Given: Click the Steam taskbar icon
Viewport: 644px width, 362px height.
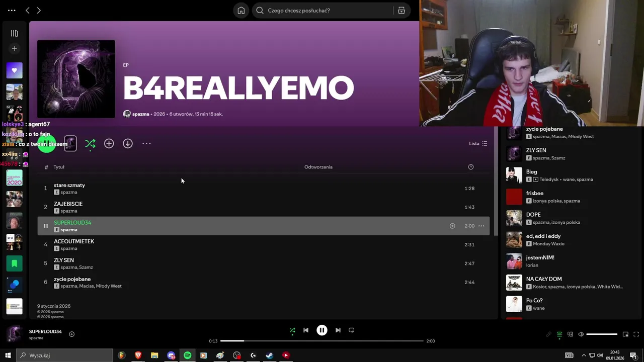Looking at the screenshot, I should click(x=269, y=355).
